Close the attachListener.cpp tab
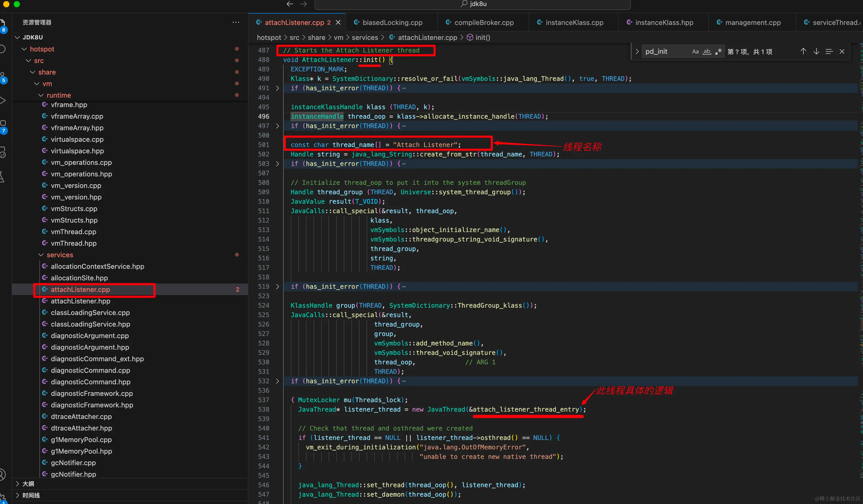Screen dimensions: 863x504 (x=338, y=22)
